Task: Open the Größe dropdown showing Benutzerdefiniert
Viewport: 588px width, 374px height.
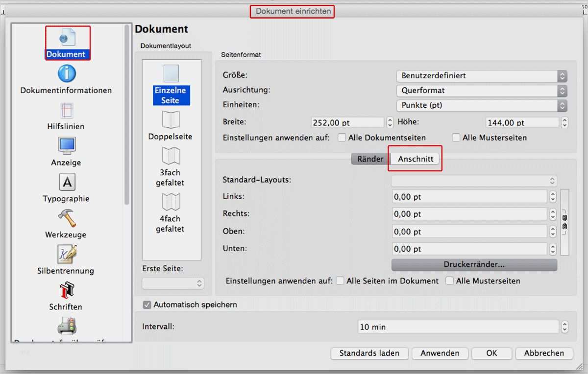Action: [x=481, y=76]
